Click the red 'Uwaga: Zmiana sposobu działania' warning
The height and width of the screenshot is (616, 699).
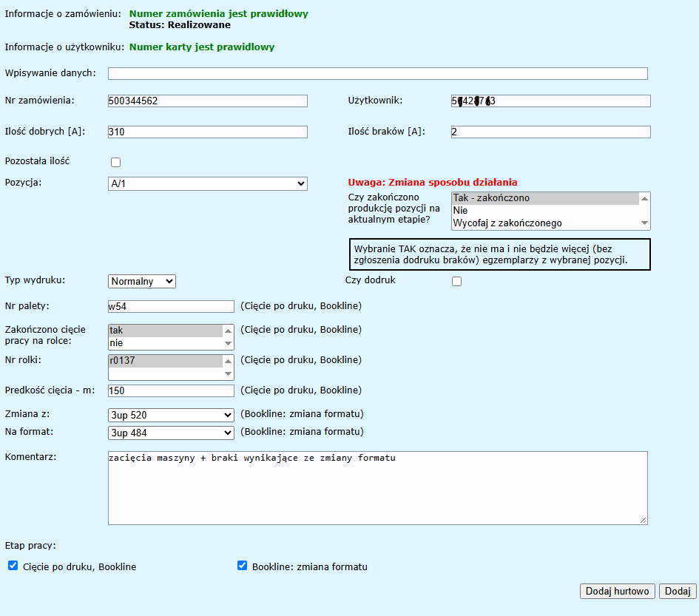click(433, 183)
